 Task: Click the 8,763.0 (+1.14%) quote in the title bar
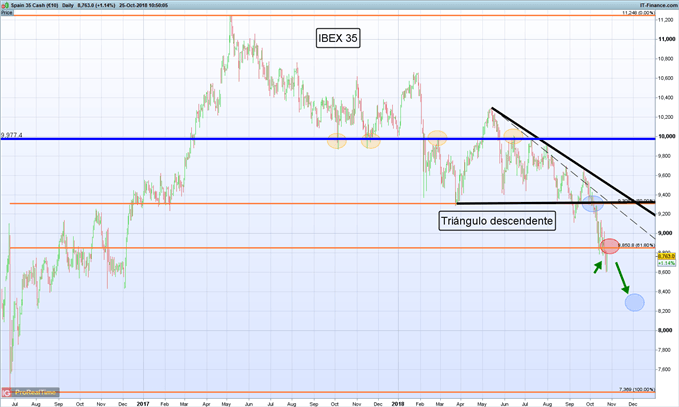(97, 5)
